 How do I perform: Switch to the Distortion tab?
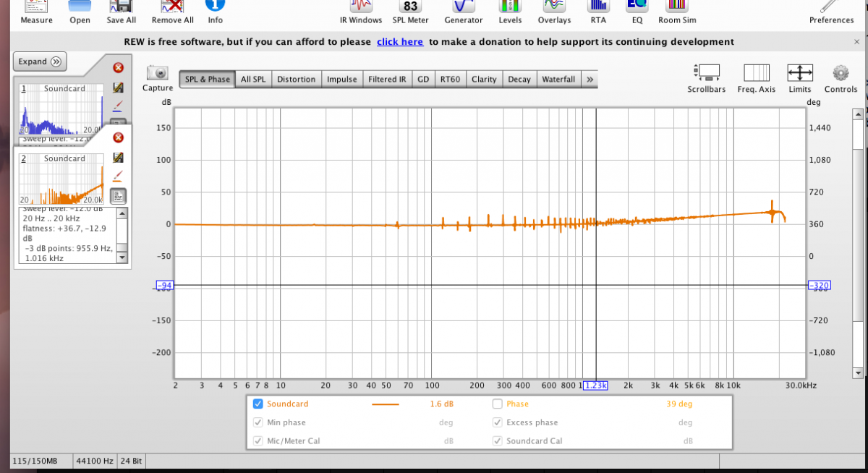(x=297, y=79)
